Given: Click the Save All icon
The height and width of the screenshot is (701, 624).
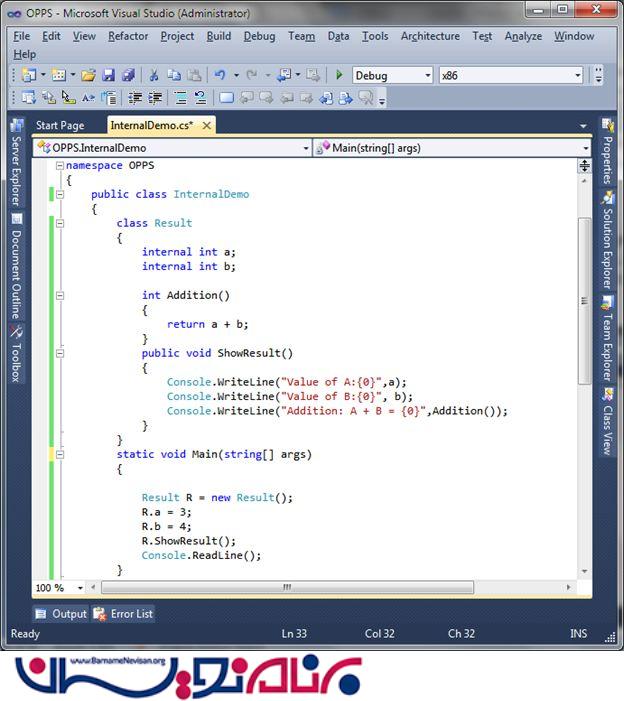Looking at the screenshot, I should pyautogui.click(x=128, y=75).
